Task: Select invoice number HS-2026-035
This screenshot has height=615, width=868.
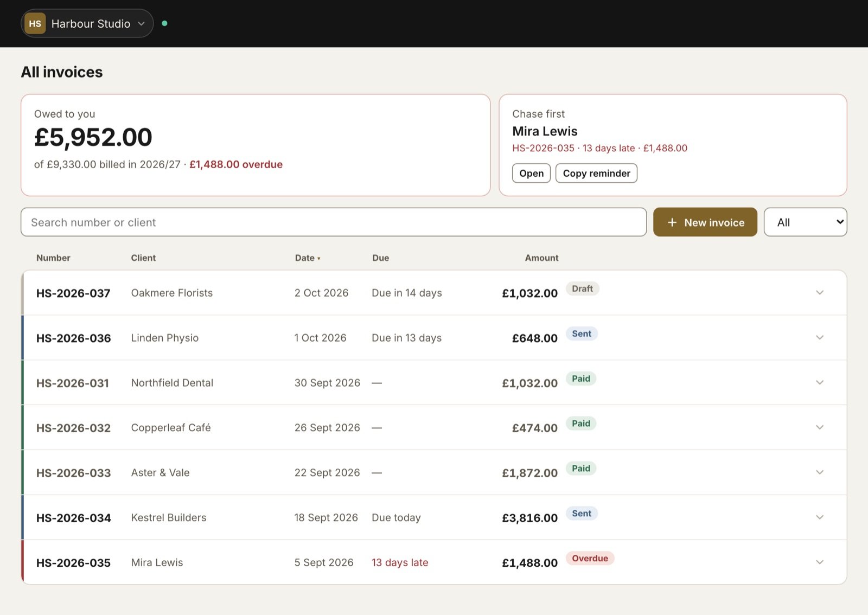Action: coord(73,563)
